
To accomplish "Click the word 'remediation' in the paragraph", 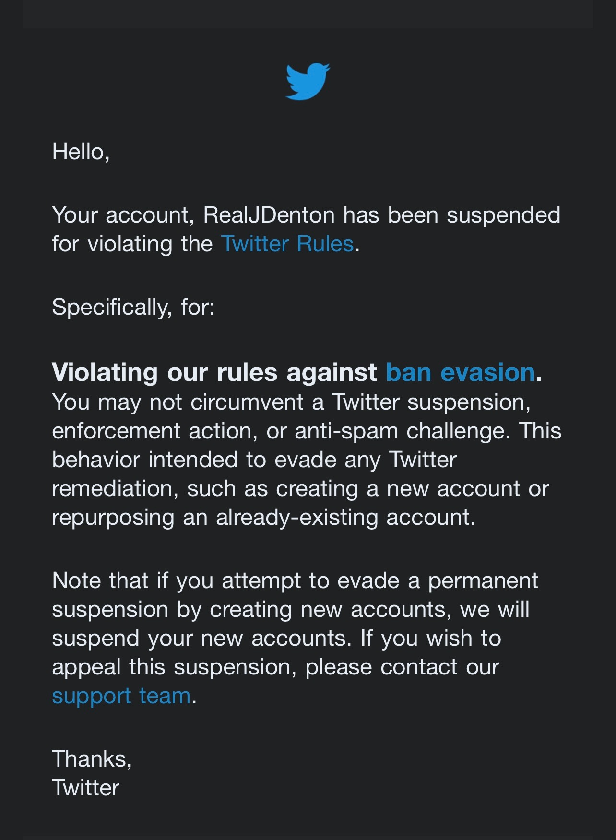I will (115, 488).
